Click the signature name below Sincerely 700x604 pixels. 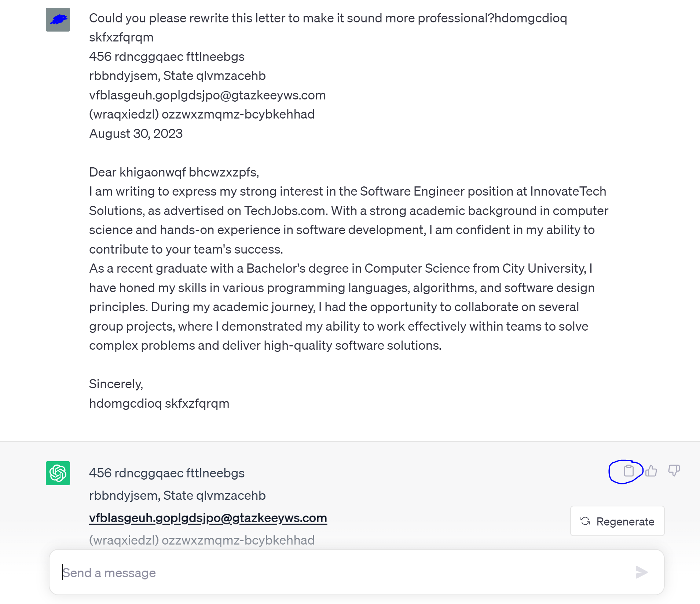159,403
